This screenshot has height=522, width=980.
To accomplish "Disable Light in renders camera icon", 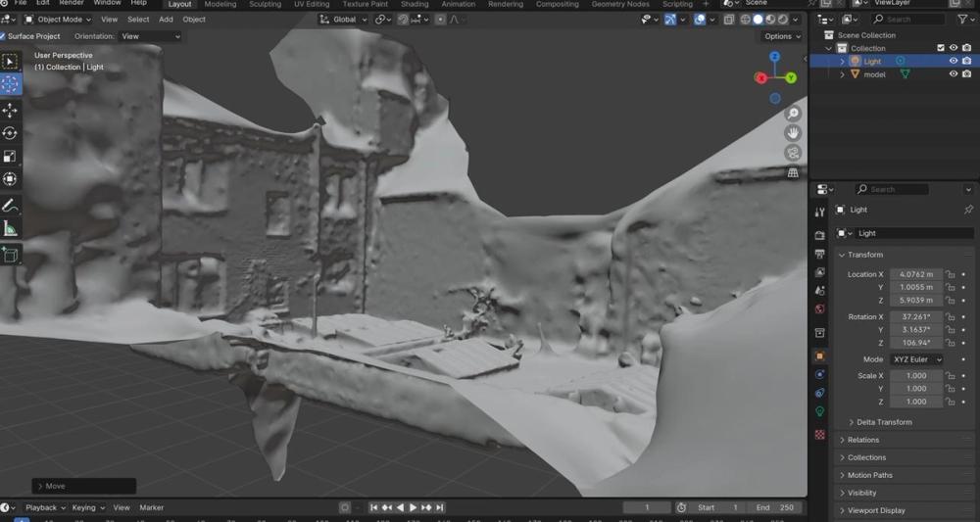I will click(x=967, y=61).
